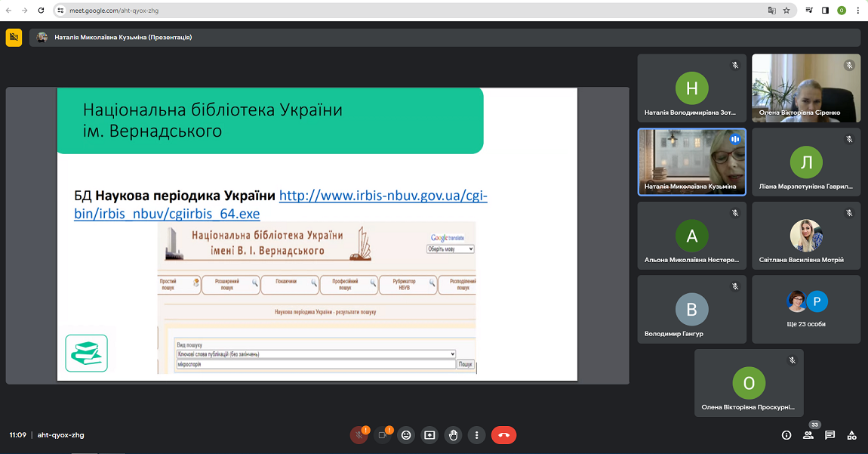Open the green browser profile avatar

pos(842,11)
